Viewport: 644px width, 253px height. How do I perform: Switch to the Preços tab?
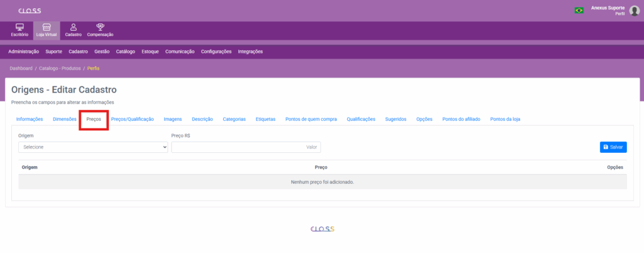click(x=94, y=119)
